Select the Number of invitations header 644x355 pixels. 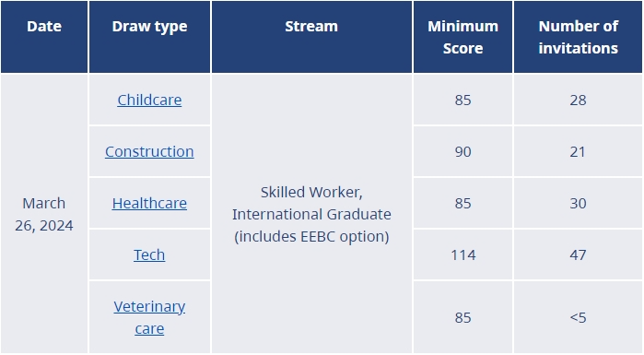(578, 37)
